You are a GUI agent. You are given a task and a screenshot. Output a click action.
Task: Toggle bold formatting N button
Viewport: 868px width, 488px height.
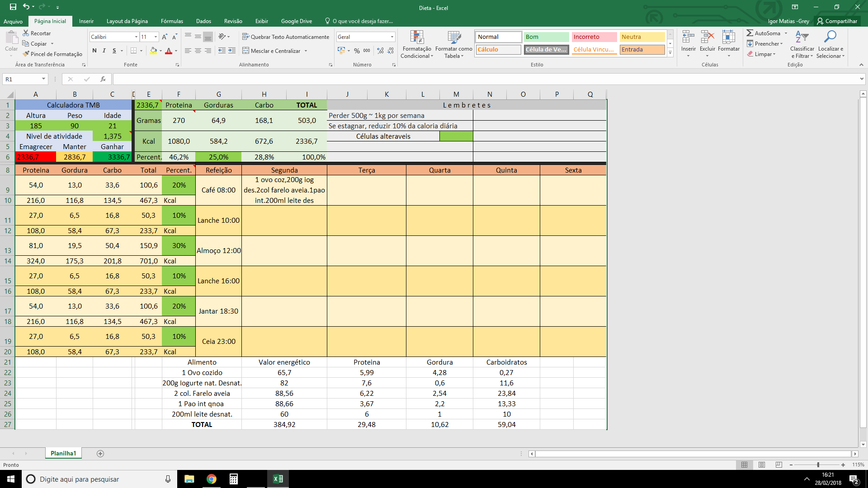(94, 51)
